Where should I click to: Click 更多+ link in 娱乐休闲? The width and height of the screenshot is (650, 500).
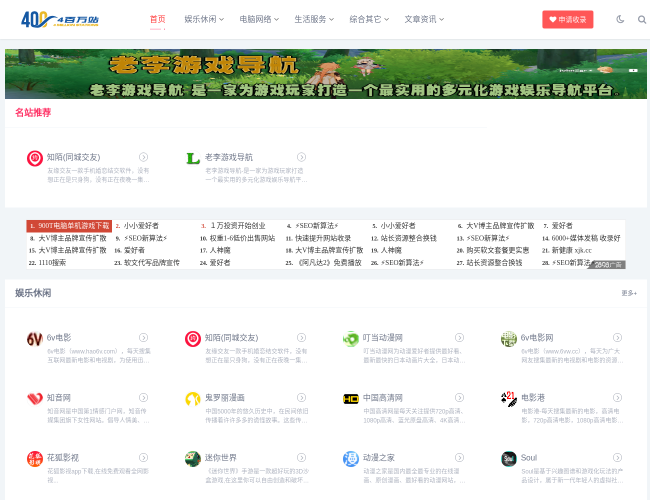click(x=629, y=293)
